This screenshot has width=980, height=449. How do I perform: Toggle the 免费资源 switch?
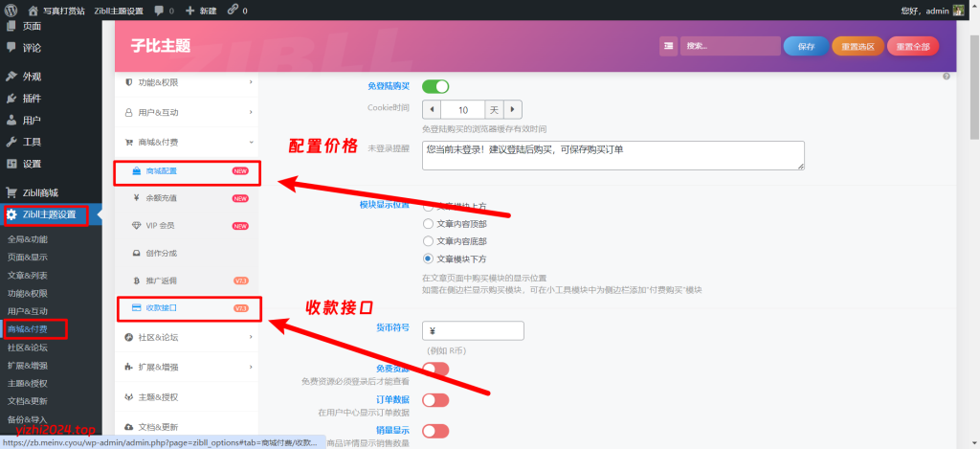(435, 369)
